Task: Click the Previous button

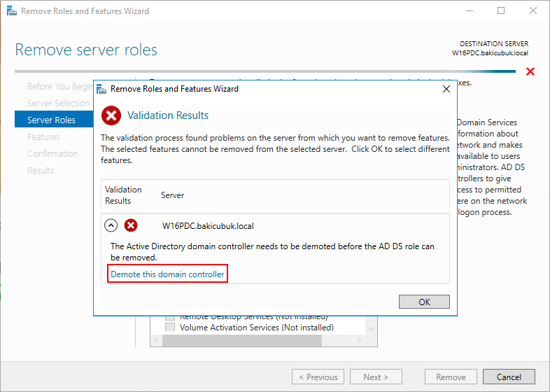Action: [x=318, y=377]
